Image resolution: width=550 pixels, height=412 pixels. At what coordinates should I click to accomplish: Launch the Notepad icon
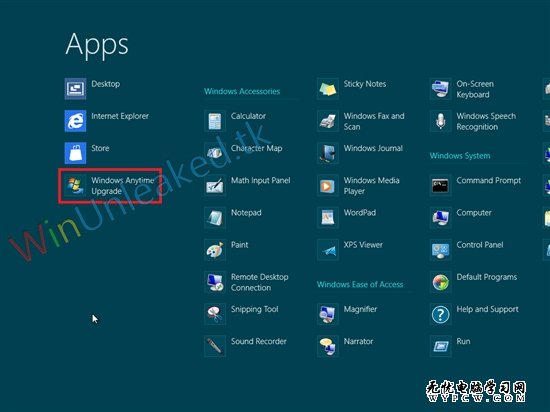pyautogui.click(x=215, y=217)
